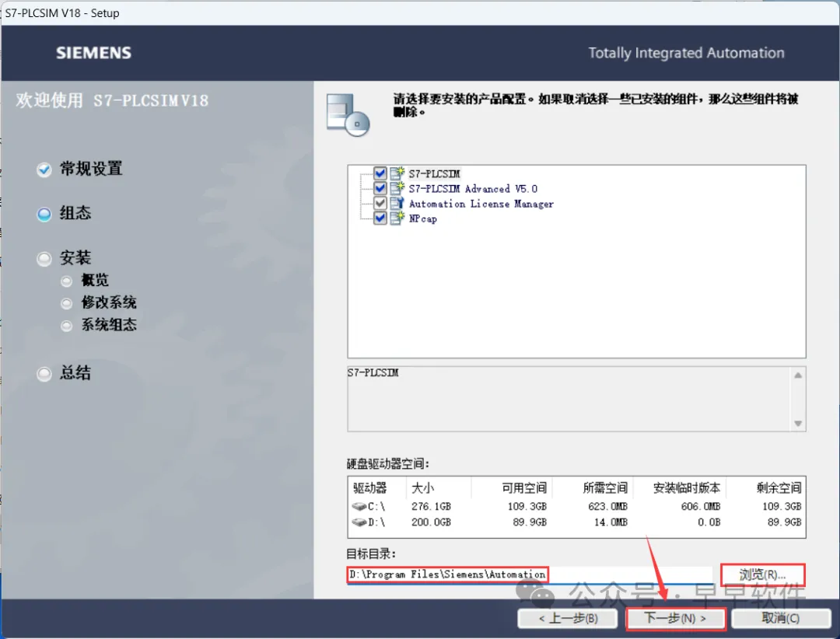This screenshot has height=639, width=840.
Task: Select the 系统组态 sub-step indicator
Action: tap(66, 326)
